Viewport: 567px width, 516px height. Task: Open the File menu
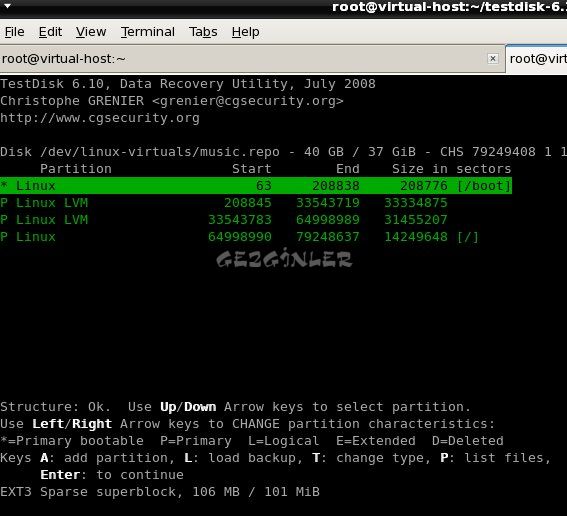[14, 32]
